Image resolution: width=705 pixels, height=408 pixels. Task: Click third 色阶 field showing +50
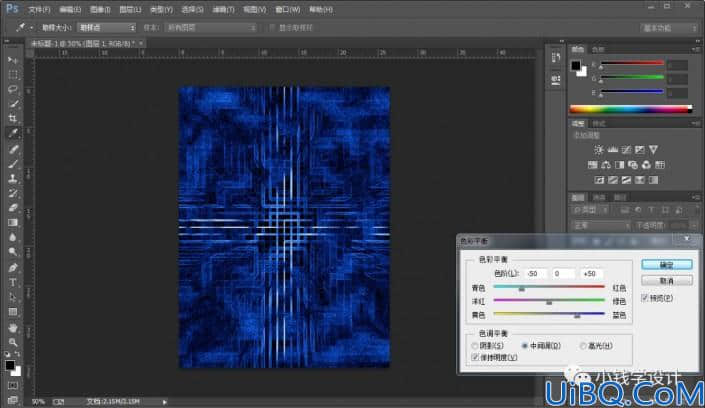pyautogui.click(x=591, y=273)
